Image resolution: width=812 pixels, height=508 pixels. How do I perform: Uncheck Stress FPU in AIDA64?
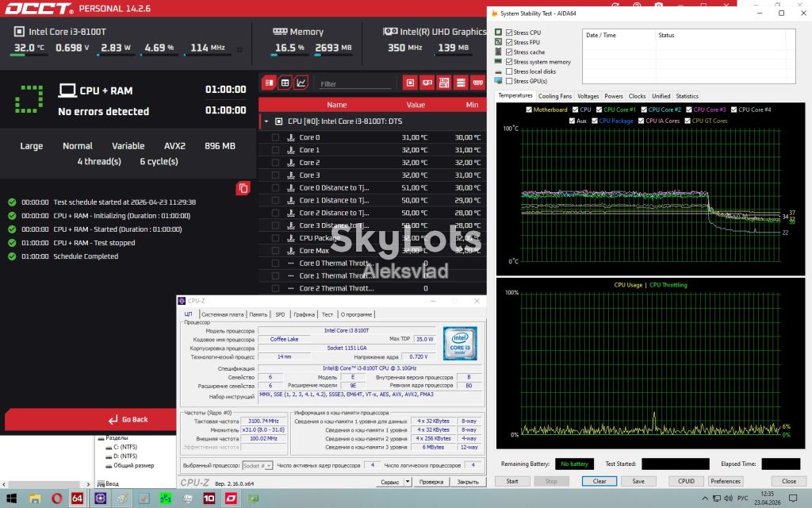click(509, 43)
